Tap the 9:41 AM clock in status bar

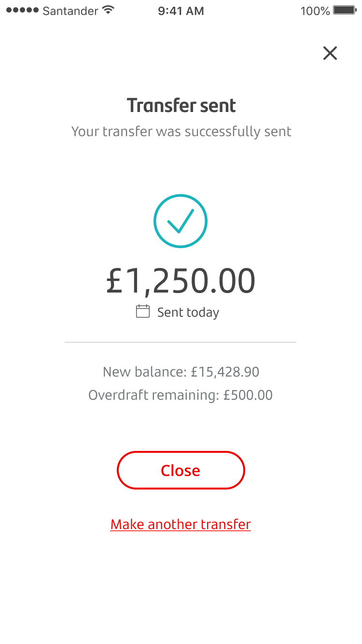click(181, 11)
